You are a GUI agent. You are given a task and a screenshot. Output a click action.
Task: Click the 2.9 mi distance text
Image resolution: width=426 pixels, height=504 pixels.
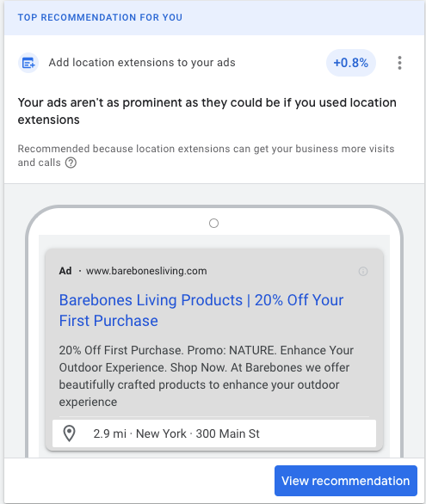click(x=109, y=433)
